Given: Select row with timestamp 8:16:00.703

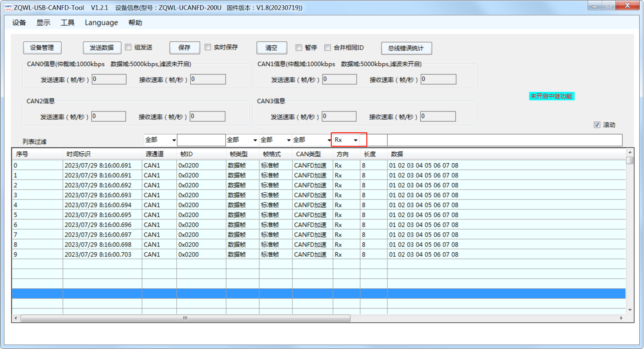Looking at the screenshot, I should 319,254.
